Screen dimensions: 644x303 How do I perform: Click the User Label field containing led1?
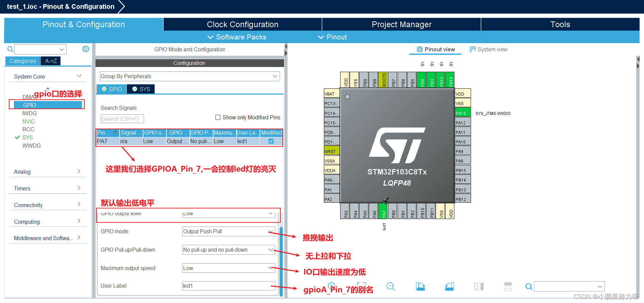point(229,286)
